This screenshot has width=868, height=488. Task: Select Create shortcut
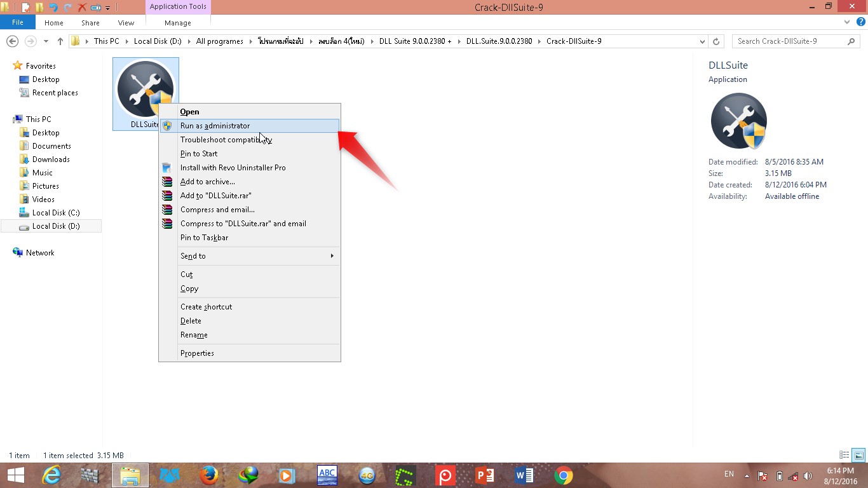249,307
